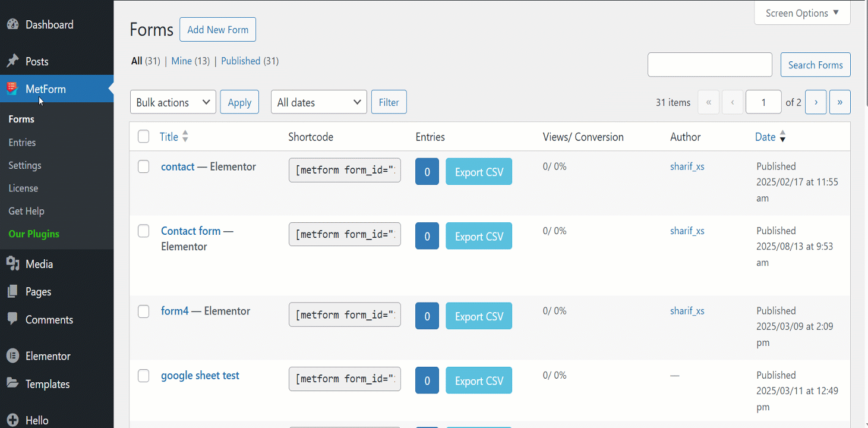Click the Posts sidebar menu label

click(37, 61)
